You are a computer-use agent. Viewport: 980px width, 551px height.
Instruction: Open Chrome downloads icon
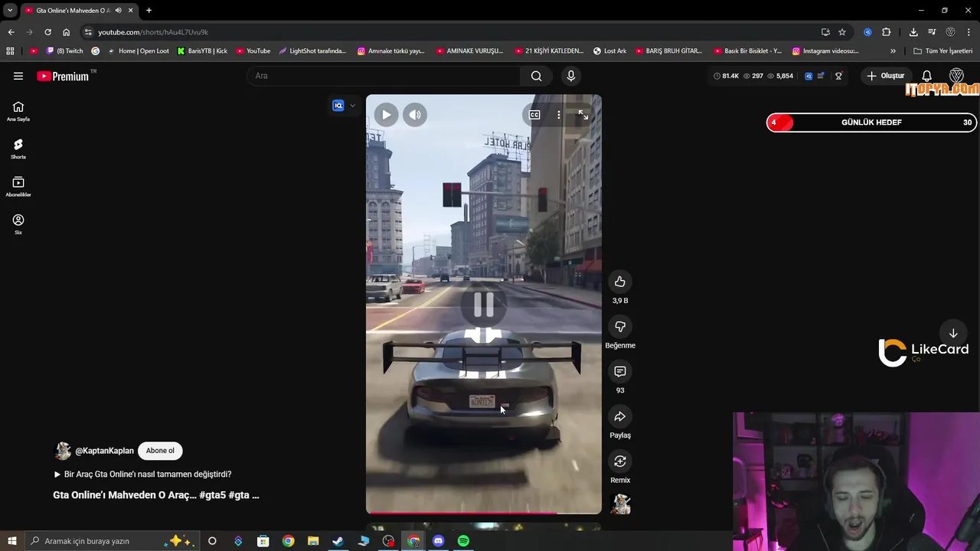(x=913, y=32)
